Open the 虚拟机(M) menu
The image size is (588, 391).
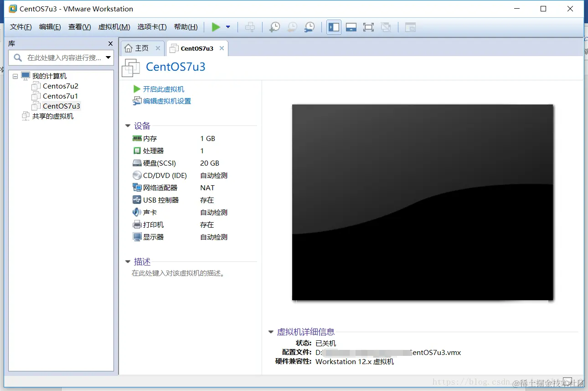[x=114, y=27]
